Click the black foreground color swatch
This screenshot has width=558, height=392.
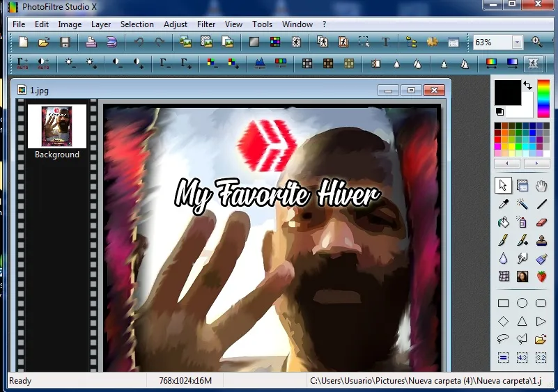point(507,93)
